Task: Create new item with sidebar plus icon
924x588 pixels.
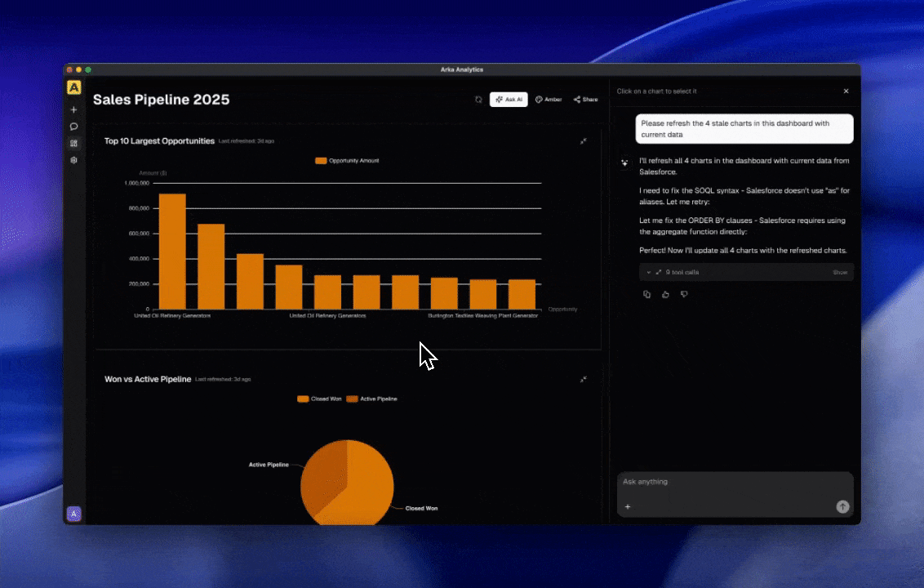Action: click(x=73, y=109)
